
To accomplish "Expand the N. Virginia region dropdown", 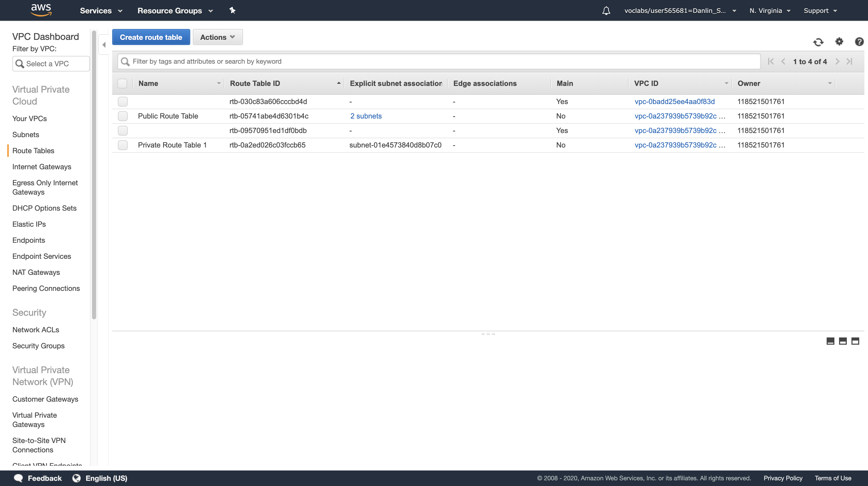I will [x=770, y=11].
